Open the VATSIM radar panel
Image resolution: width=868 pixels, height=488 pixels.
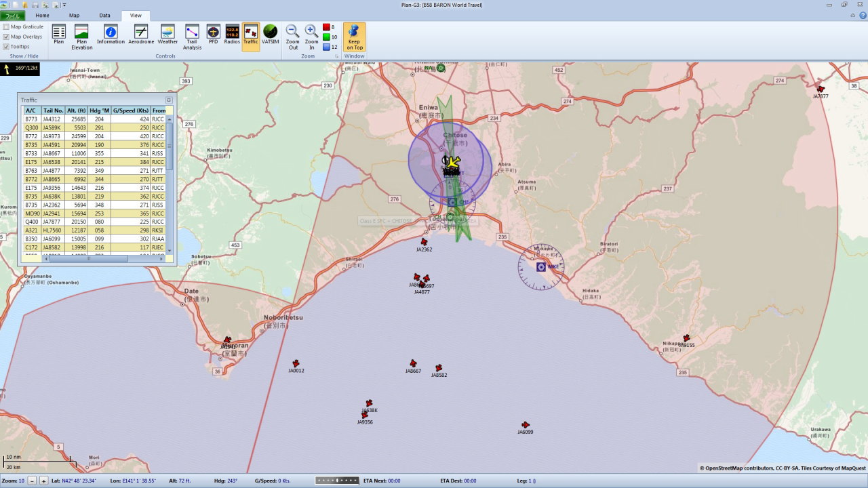(x=270, y=35)
